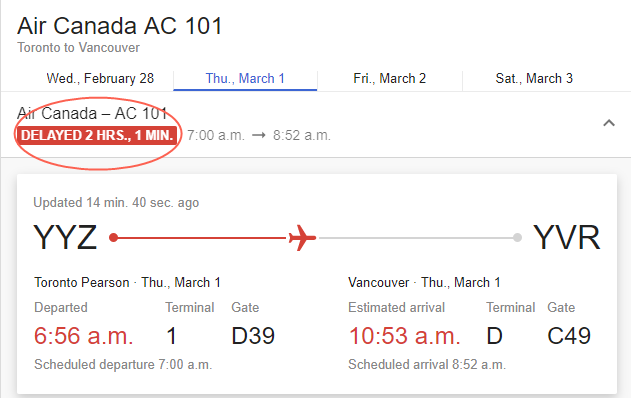The image size is (631, 398).
Task: Click the Air Canada – AC 101 row header
Action: [92, 113]
